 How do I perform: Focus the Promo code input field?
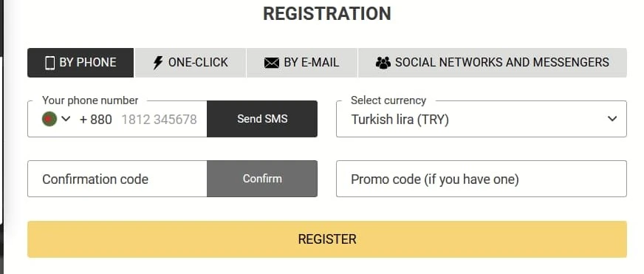(x=482, y=179)
